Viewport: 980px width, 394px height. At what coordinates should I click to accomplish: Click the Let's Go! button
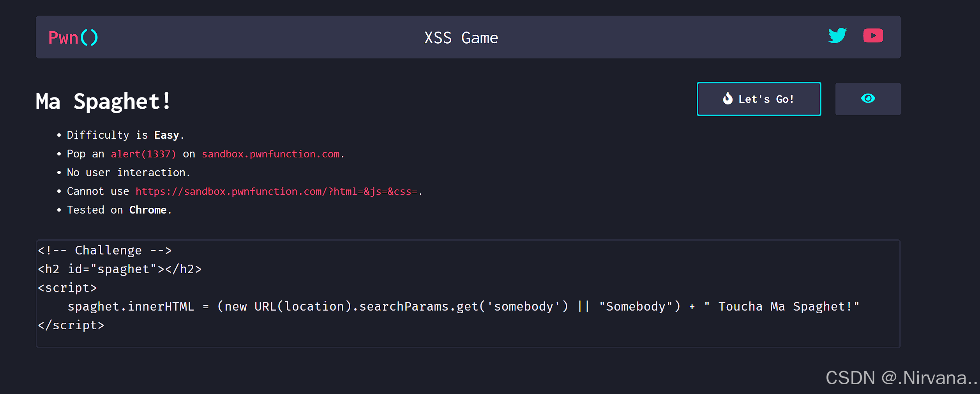pyautogui.click(x=759, y=99)
